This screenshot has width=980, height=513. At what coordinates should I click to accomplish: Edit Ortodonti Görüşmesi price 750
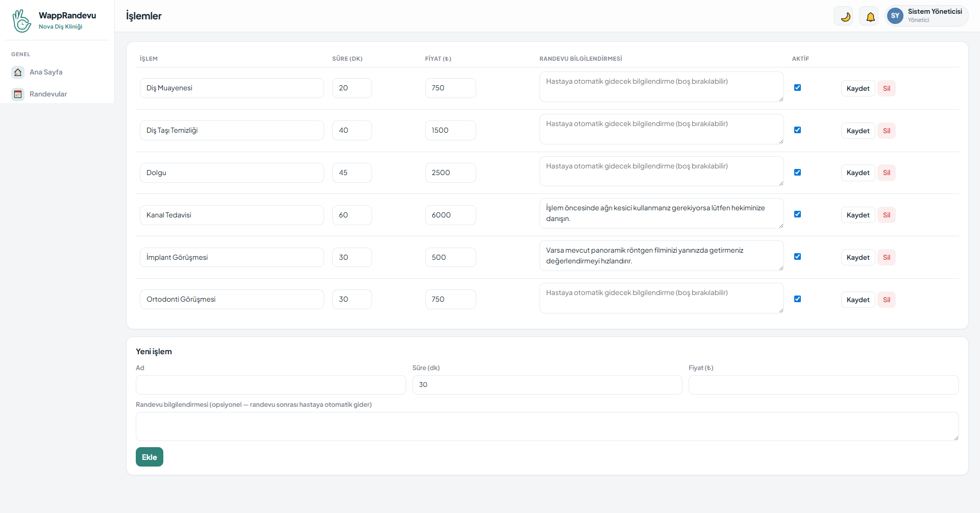[x=450, y=299]
